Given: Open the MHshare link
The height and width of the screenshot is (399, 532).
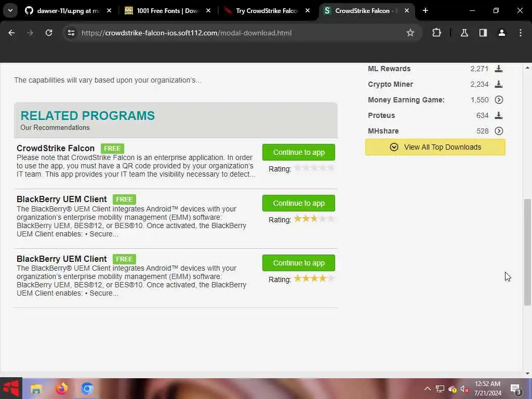Looking at the screenshot, I should [x=383, y=131].
